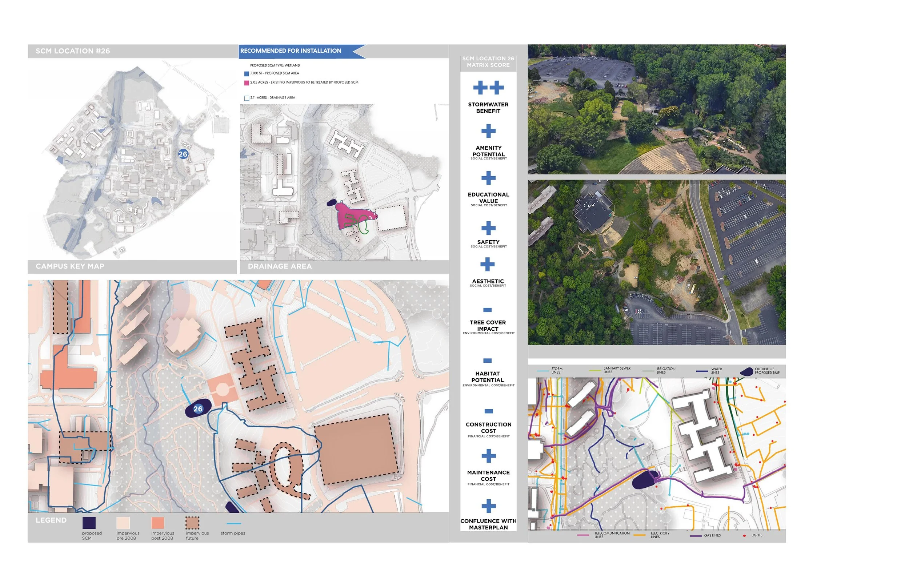Click the minus icon above Construction Cost
The height and width of the screenshot is (588, 909).
[x=488, y=411]
